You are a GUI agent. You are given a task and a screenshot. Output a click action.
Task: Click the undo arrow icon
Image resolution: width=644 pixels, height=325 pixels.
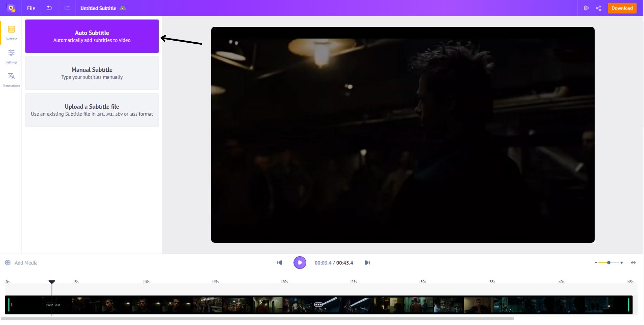coord(49,8)
